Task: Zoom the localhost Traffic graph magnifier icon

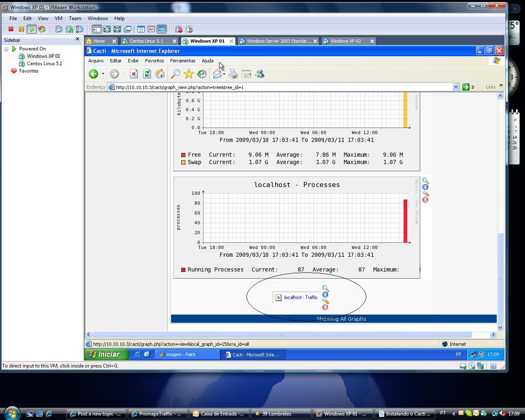Action: pyautogui.click(x=325, y=288)
